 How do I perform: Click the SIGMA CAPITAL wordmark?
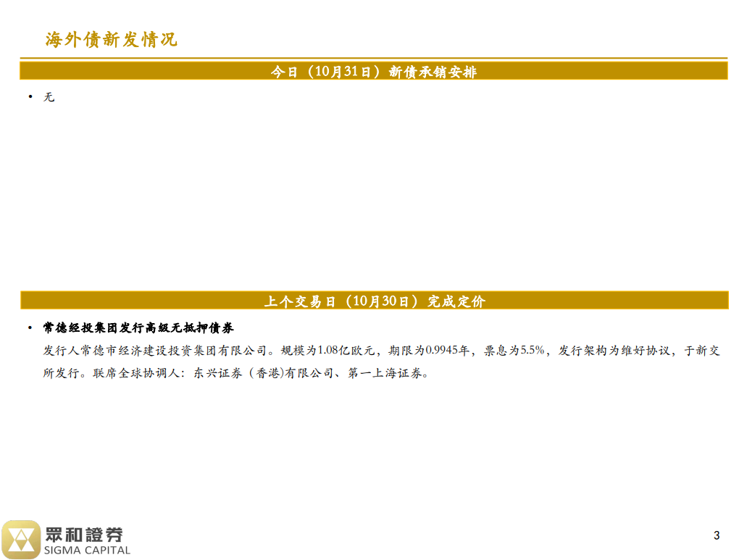(87, 550)
